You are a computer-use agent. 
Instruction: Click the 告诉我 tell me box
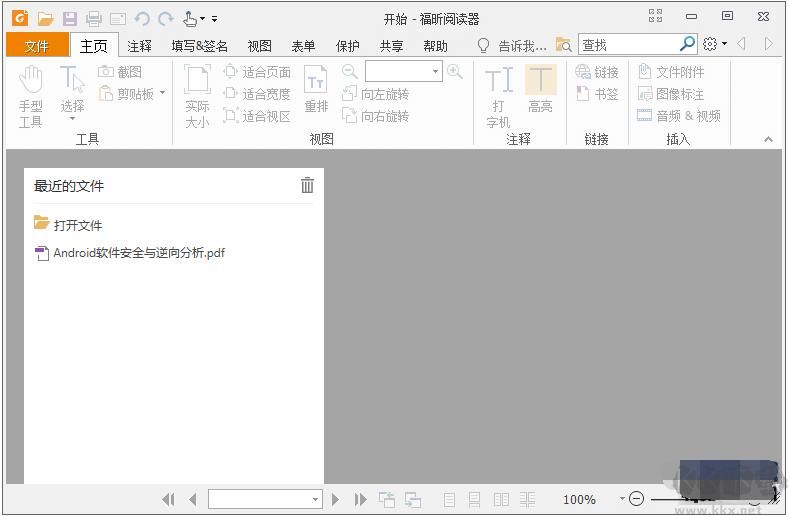pyautogui.click(x=512, y=46)
